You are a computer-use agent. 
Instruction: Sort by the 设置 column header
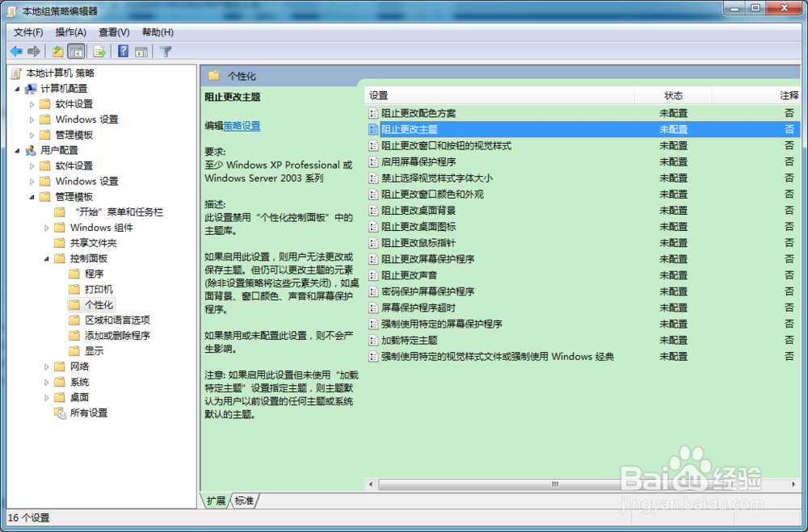pos(500,95)
